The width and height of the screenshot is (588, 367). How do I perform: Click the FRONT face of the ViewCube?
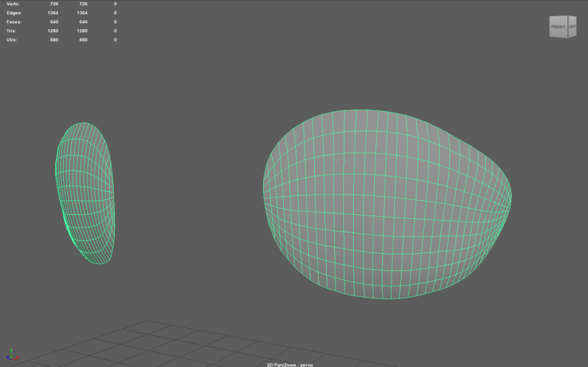point(558,27)
